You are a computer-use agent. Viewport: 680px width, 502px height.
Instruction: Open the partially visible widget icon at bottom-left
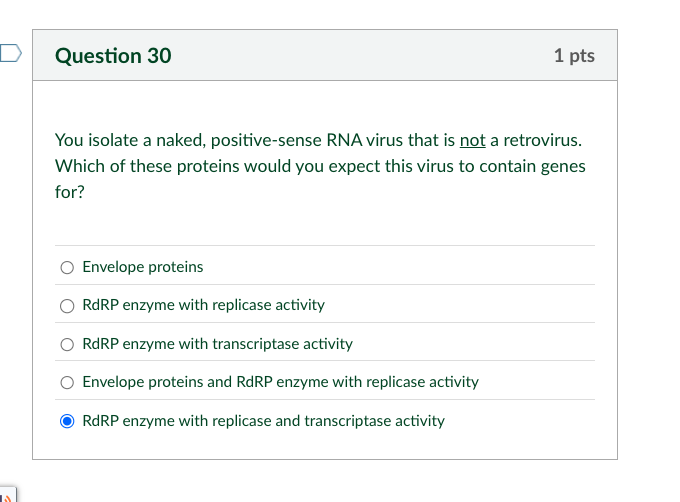(x=7, y=495)
